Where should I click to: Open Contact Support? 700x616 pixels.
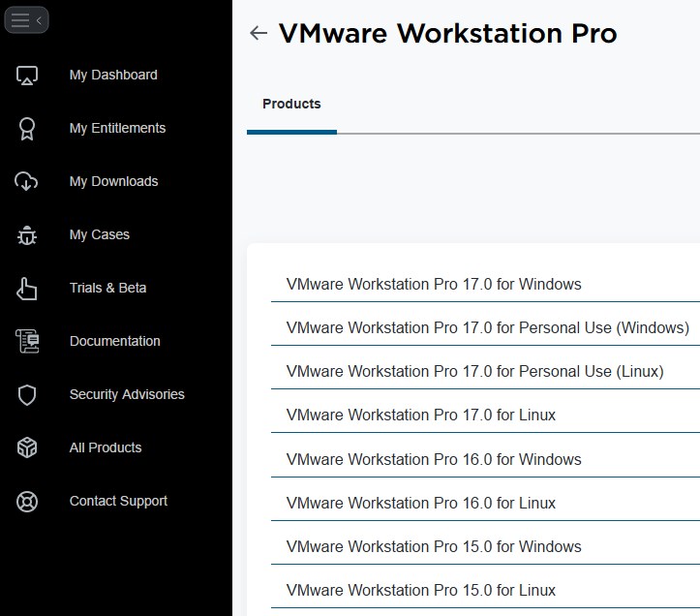point(118,501)
